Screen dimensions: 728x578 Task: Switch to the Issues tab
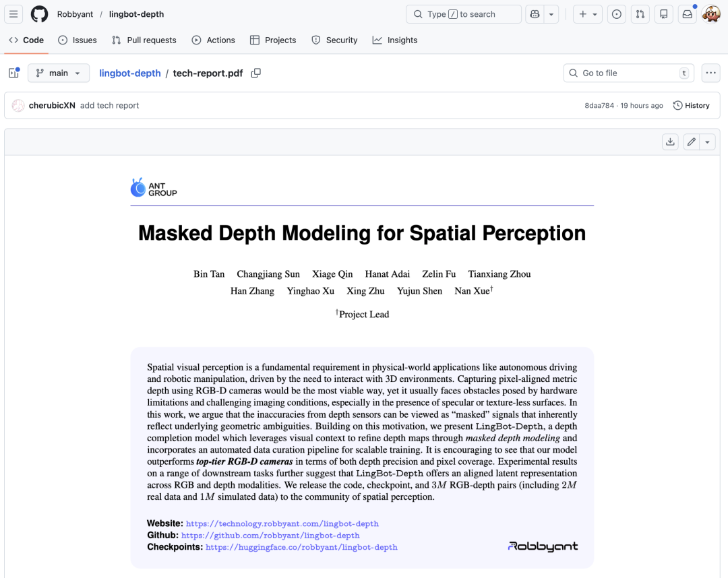[x=78, y=40]
